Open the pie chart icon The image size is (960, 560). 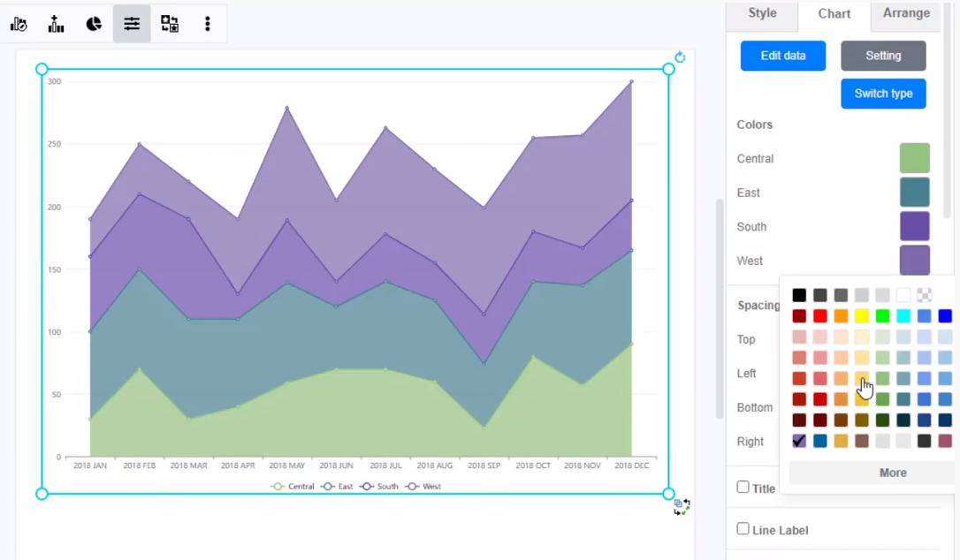pyautogui.click(x=94, y=24)
